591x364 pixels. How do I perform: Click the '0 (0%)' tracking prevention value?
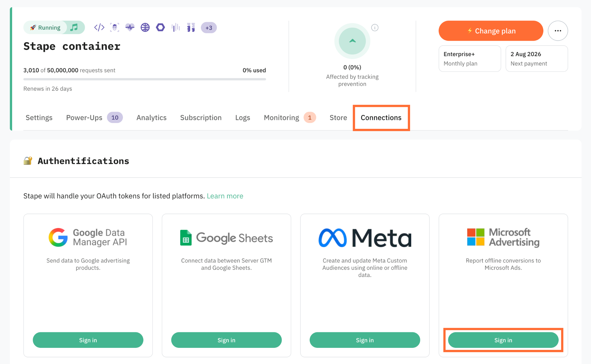click(x=352, y=67)
